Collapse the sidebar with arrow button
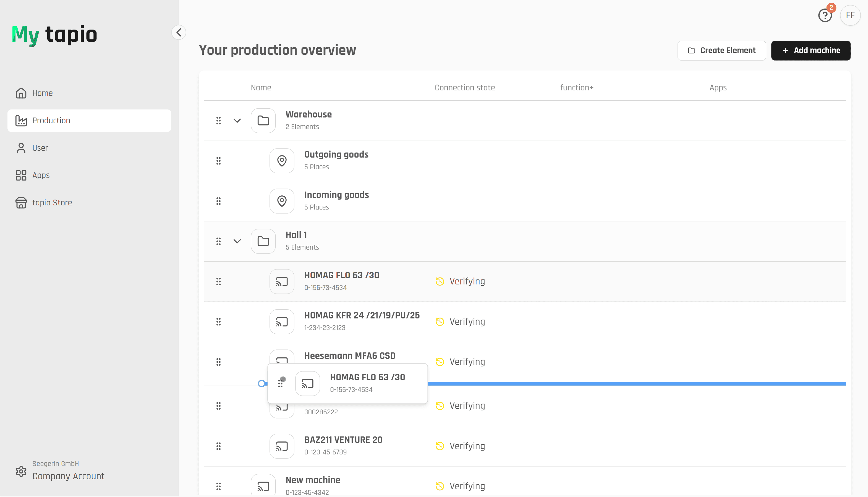This screenshot has height=497, width=868. 179,32
